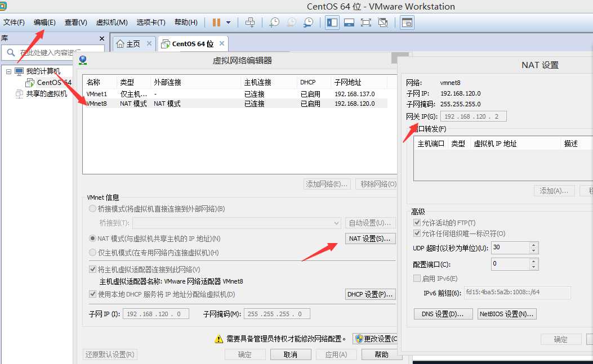
Task: Click the My Computer monitor icon in tree
Action: [19, 71]
